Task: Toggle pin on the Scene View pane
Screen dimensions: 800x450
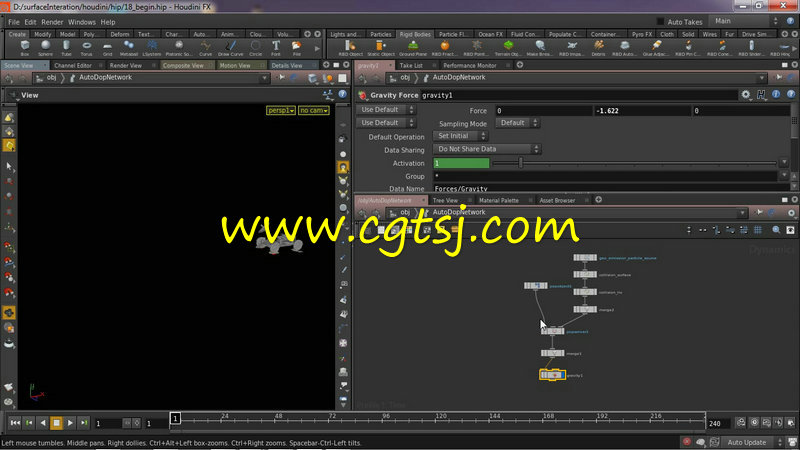Action: point(281,78)
